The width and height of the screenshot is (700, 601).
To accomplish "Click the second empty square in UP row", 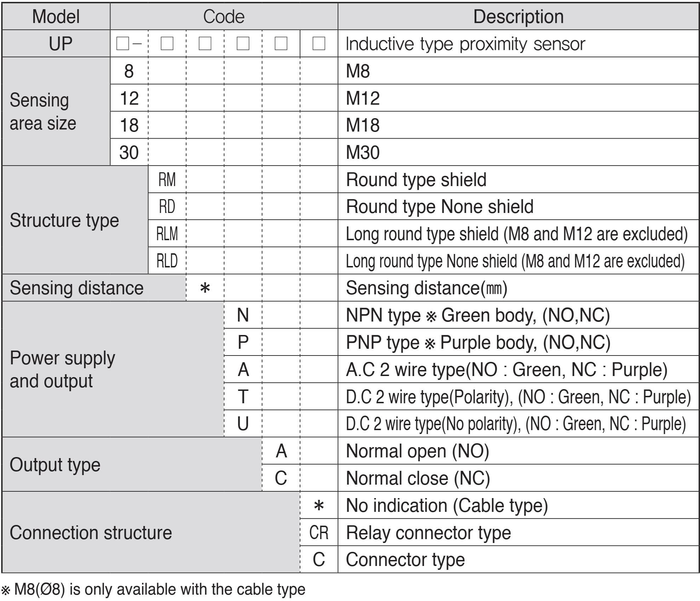I will click(167, 44).
